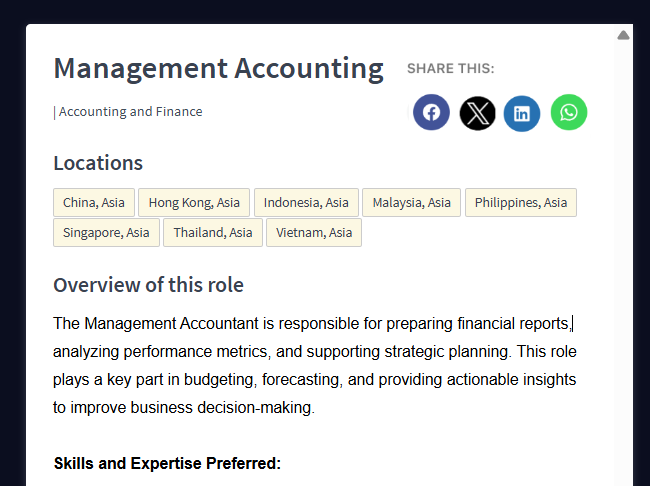The width and height of the screenshot is (650, 486).
Task: Click the Management Accounting job title
Action: 218,69
